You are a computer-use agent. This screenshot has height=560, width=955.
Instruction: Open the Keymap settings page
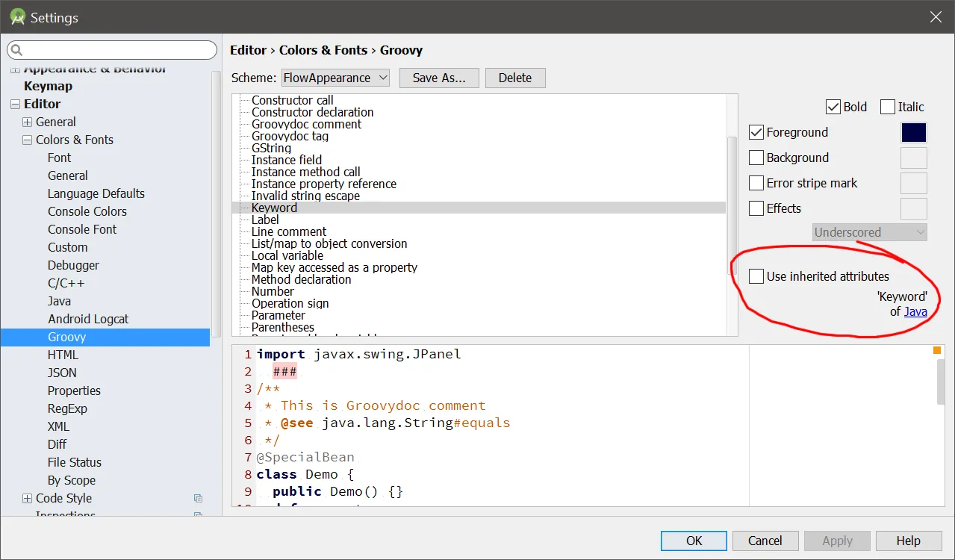48,86
